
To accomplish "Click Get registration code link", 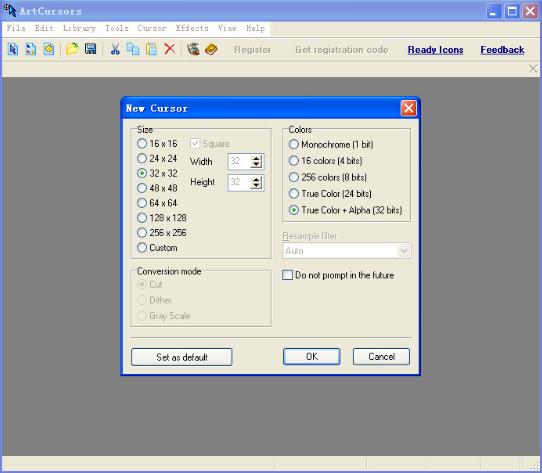I will (342, 50).
